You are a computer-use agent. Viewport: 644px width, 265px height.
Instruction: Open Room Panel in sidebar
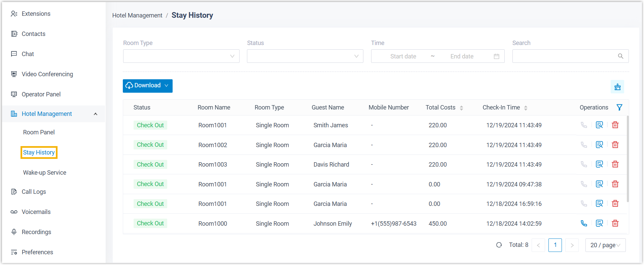coord(39,132)
